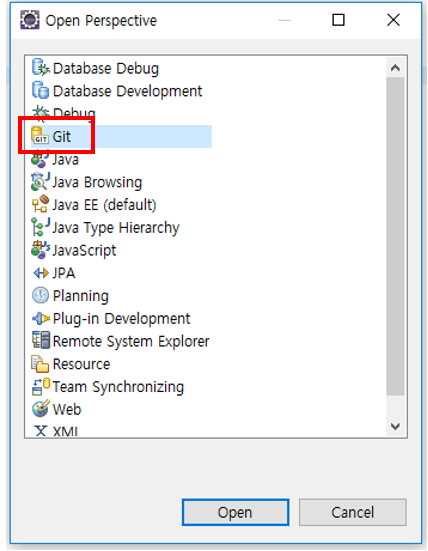Pick Java Browsing from the list
The width and height of the screenshot is (428, 551).
pos(97,182)
